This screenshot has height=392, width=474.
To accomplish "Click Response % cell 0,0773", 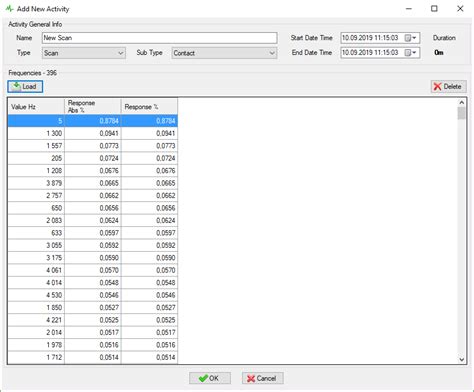I will (x=149, y=146).
